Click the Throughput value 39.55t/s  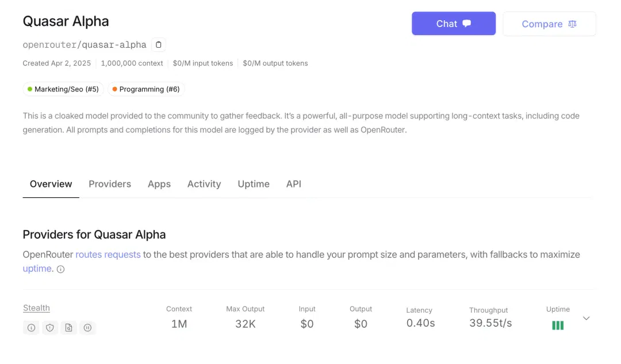pos(490,323)
